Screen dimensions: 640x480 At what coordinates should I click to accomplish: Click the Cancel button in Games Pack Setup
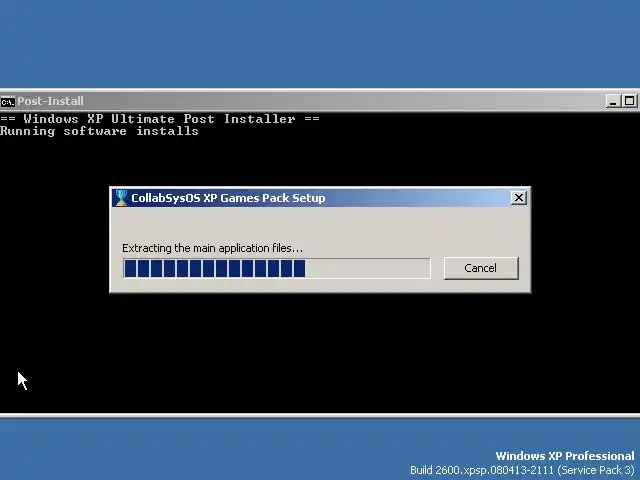481,268
